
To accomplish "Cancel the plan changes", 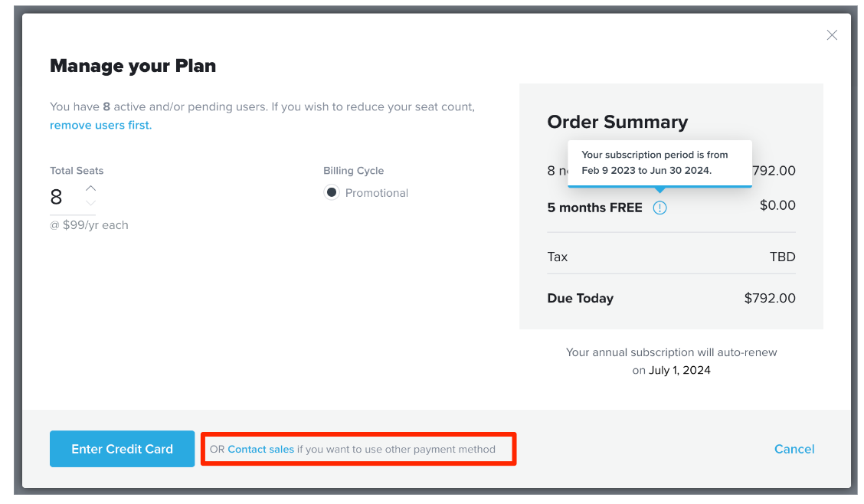I will pos(794,449).
